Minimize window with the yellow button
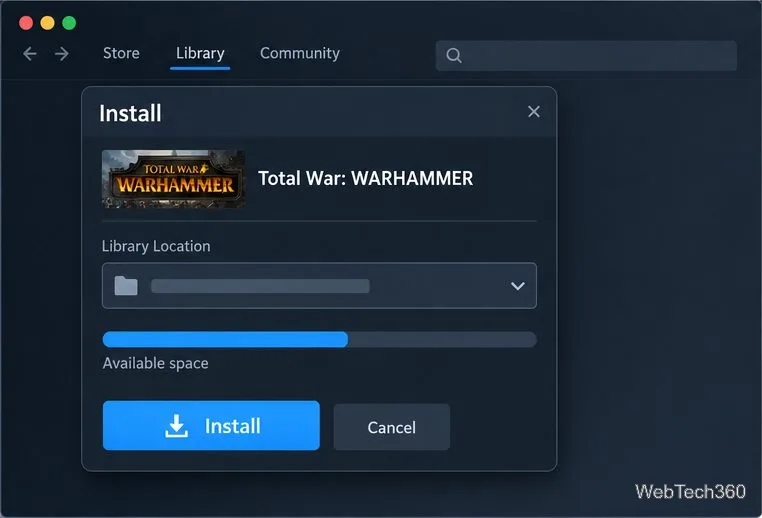 48,23
